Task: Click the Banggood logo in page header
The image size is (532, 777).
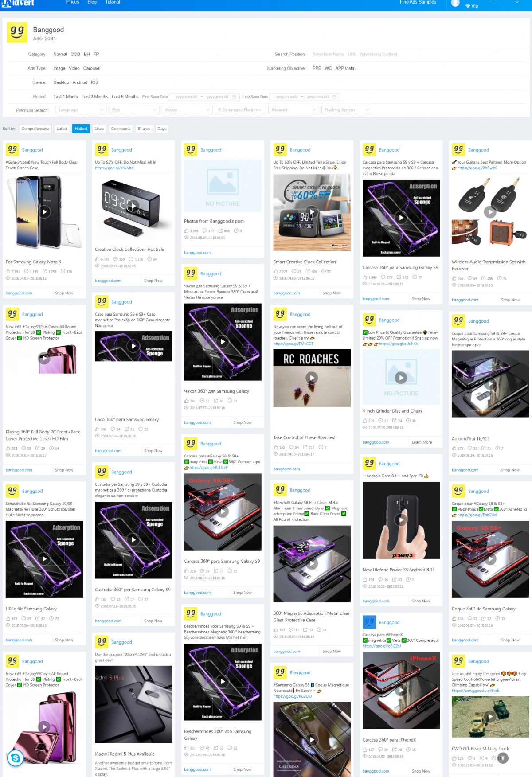Action: 17,32
